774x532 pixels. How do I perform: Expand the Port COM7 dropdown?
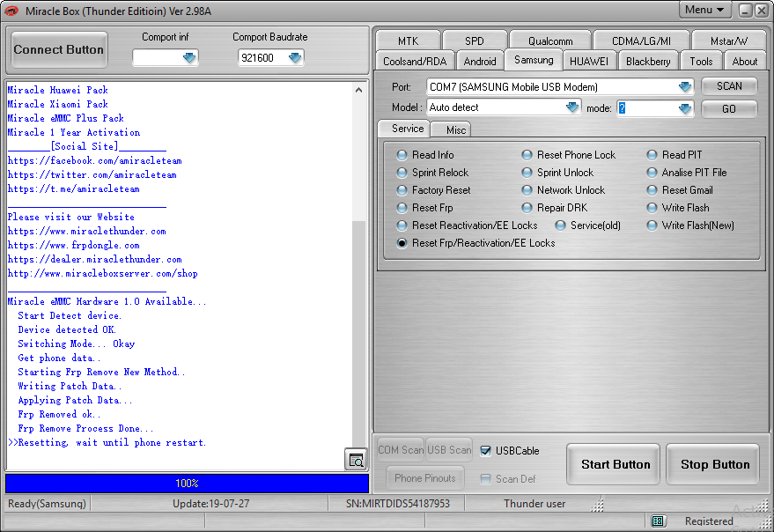pyautogui.click(x=685, y=87)
